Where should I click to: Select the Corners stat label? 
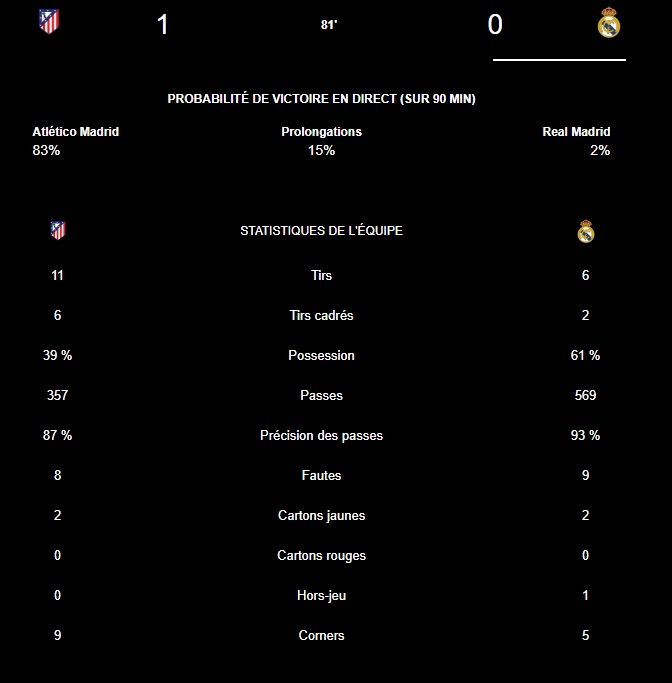tap(321, 636)
